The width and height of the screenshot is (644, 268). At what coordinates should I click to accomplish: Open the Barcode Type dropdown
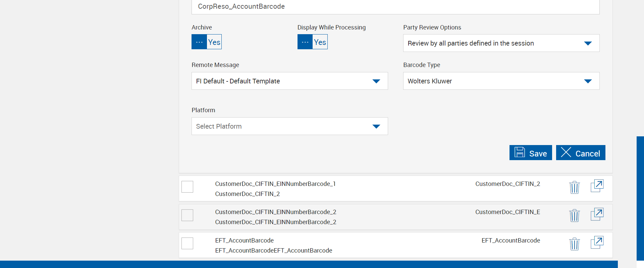click(501, 81)
